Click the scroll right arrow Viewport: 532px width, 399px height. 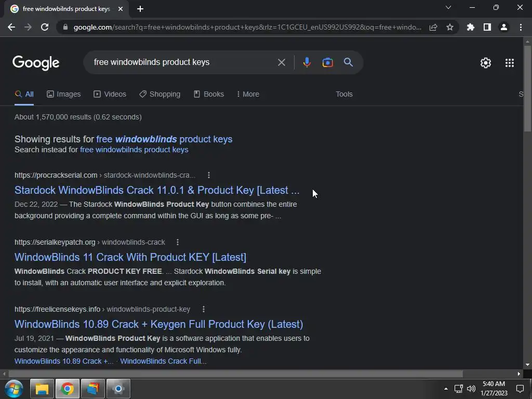coord(519,374)
